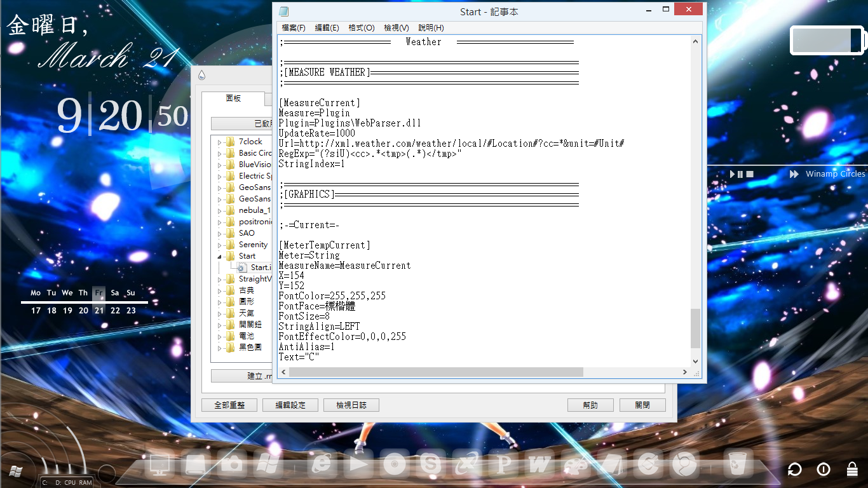Open Skype from the dock

[x=430, y=464]
